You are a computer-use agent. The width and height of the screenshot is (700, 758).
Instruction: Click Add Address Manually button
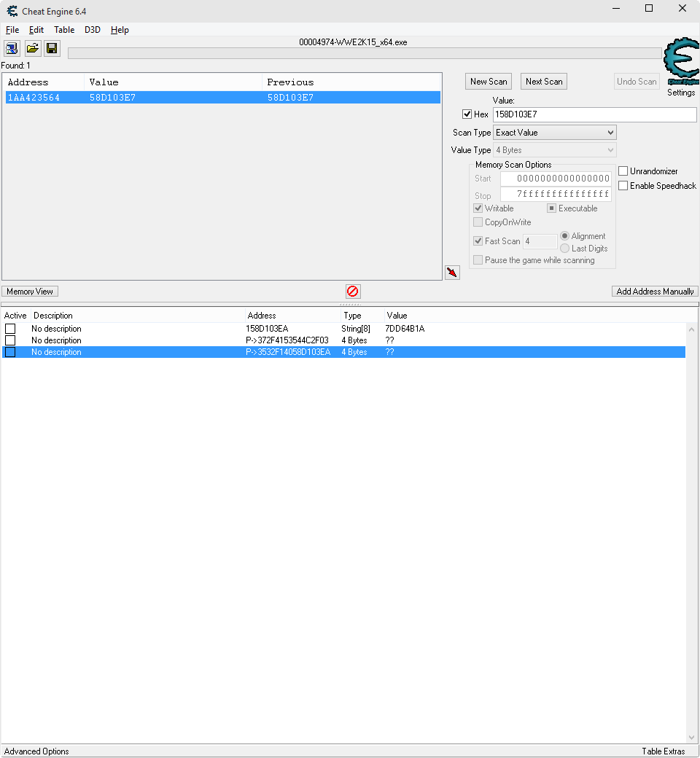[x=655, y=292]
